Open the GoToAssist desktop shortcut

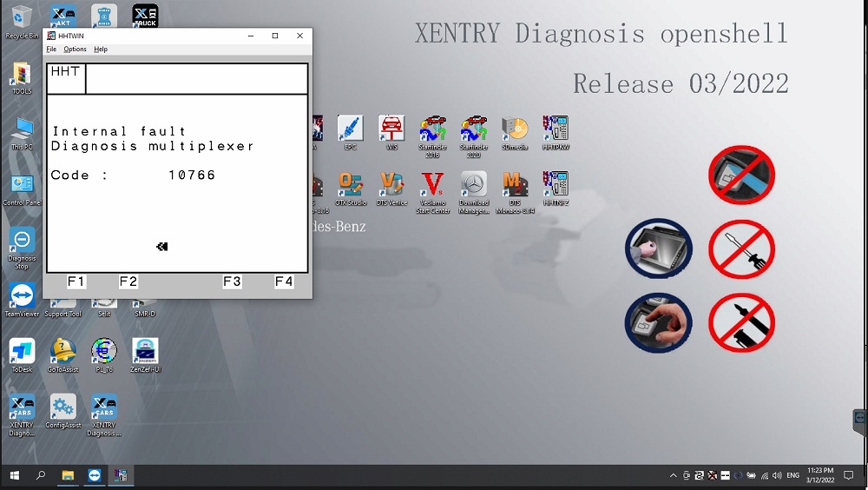click(x=62, y=356)
